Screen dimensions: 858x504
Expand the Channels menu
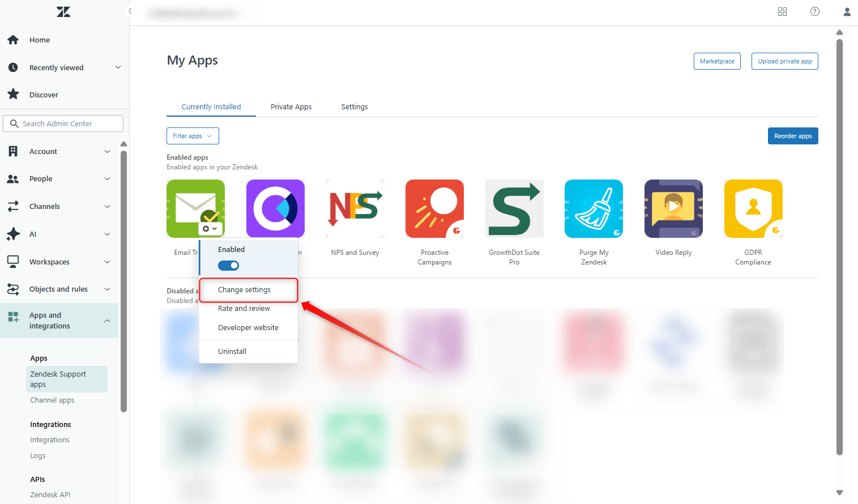108,206
